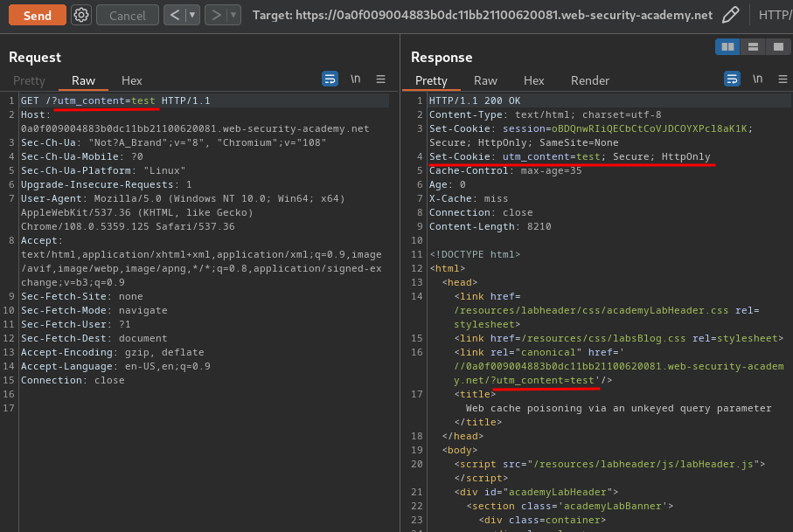
Task: Click the Sec-Fetch-Mode: navigate line
Action: pos(94,310)
